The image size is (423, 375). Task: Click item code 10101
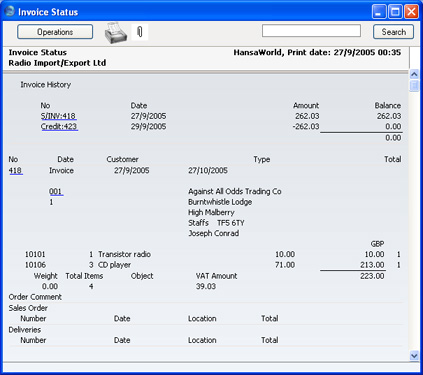pos(35,254)
